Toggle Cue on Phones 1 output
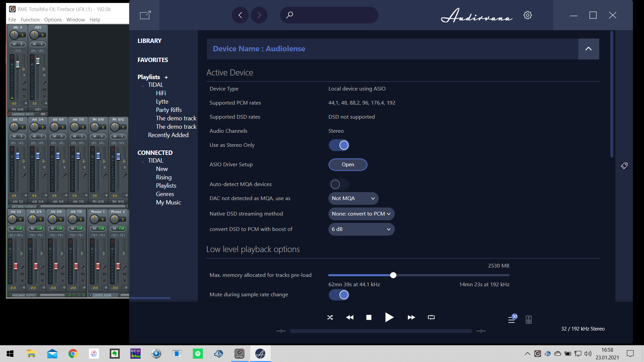The width and height of the screenshot is (644, 362). (102, 229)
